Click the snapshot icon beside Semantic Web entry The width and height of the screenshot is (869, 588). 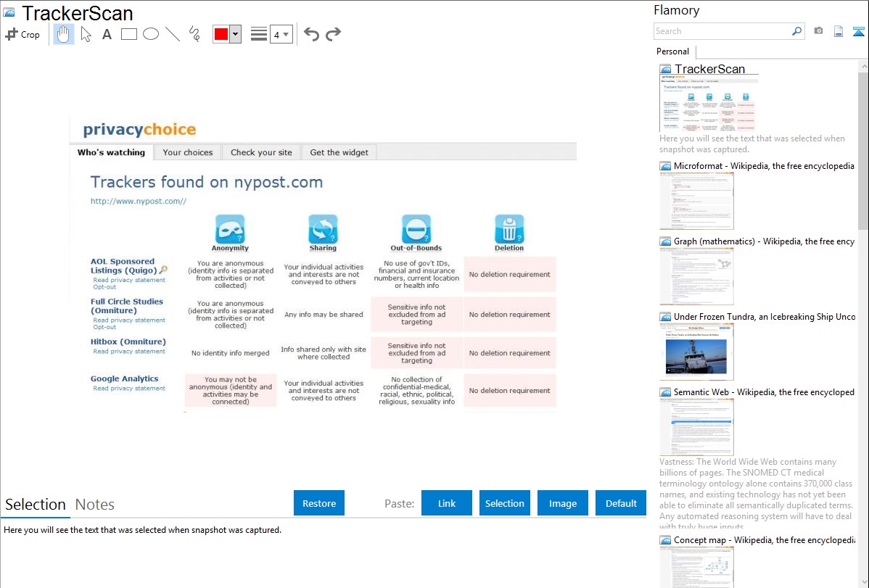point(665,392)
